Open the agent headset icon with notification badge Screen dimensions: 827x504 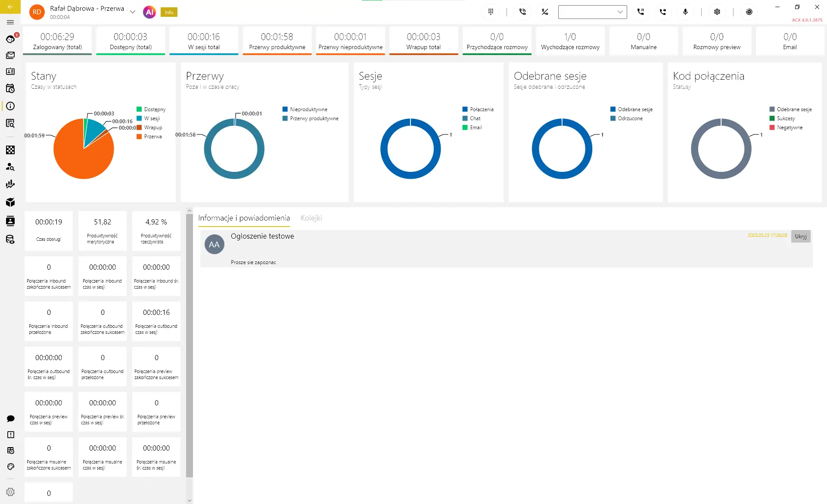(10, 39)
